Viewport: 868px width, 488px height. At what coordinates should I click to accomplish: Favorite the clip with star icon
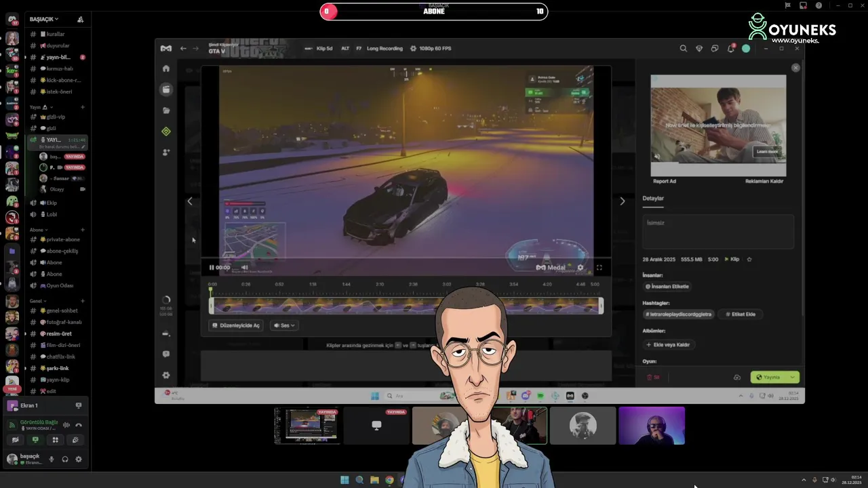pyautogui.click(x=749, y=259)
